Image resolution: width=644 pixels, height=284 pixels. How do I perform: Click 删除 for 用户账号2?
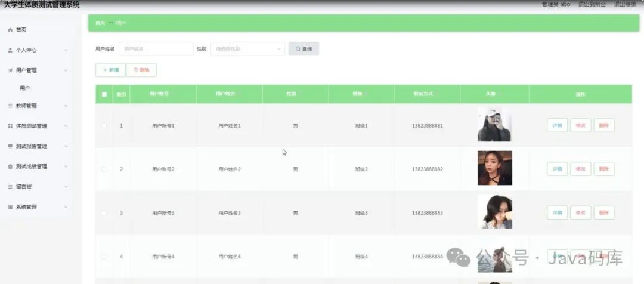click(x=604, y=169)
